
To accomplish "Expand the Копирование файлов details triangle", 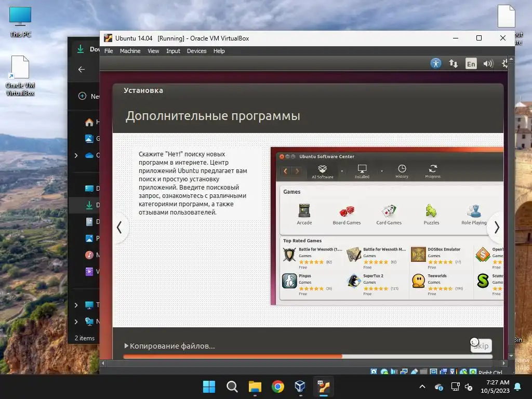I will (x=126, y=345).
